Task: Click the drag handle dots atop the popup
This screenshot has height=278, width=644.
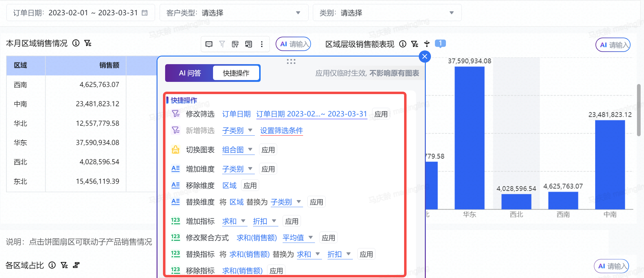Action: click(291, 61)
